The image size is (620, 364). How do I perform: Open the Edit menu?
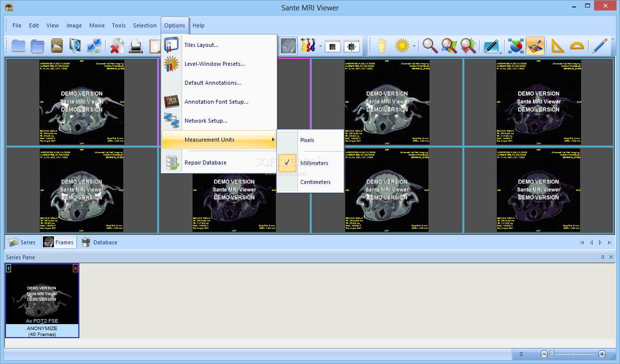pyautogui.click(x=34, y=25)
